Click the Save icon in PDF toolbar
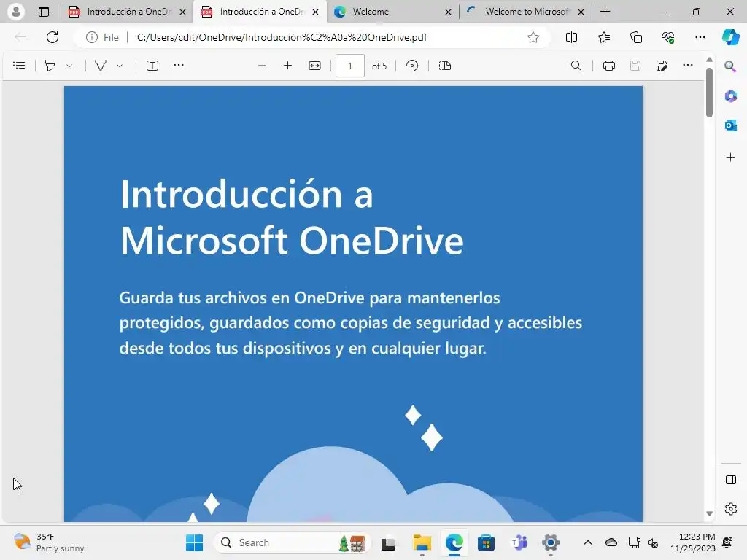The width and height of the screenshot is (747, 560). [x=635, y=66]
